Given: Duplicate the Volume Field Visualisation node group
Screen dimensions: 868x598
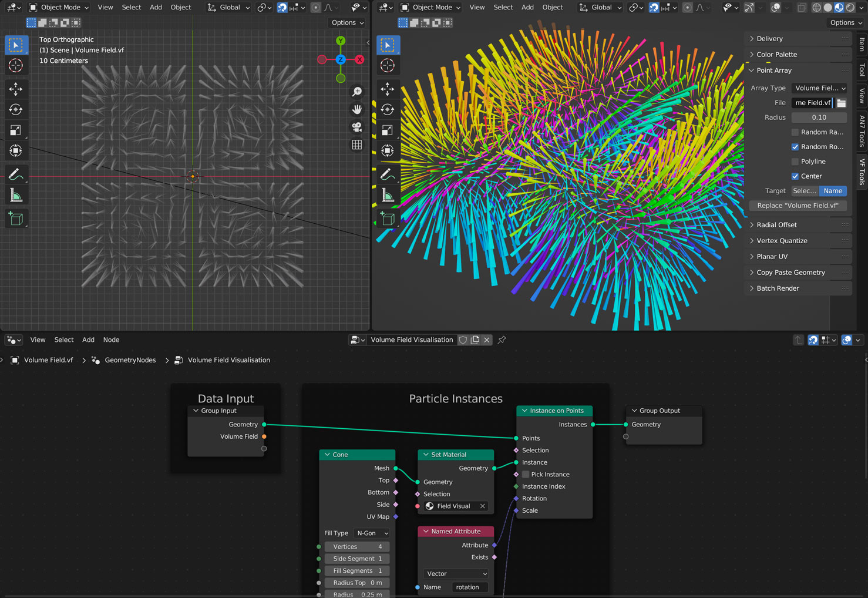Looking at the screenshot, I should pyautogui.click(x=475, y=340).
